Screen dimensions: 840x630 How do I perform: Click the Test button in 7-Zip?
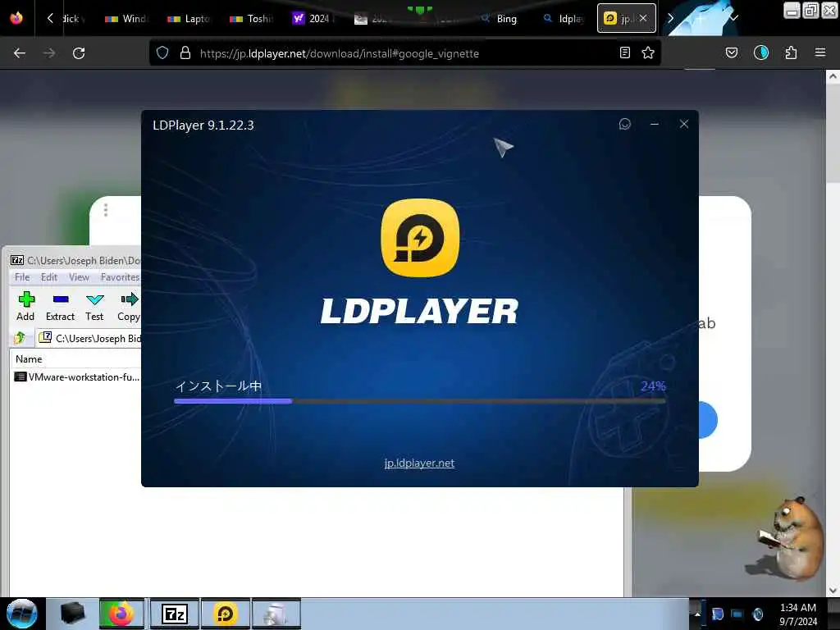click(x=94, y=307)
